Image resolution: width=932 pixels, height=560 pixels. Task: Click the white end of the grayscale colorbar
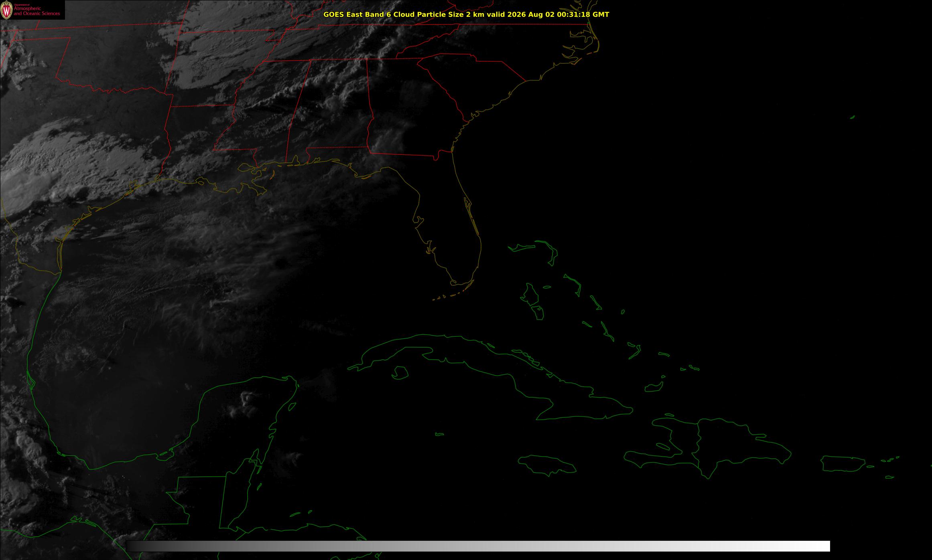click(822, 546)
